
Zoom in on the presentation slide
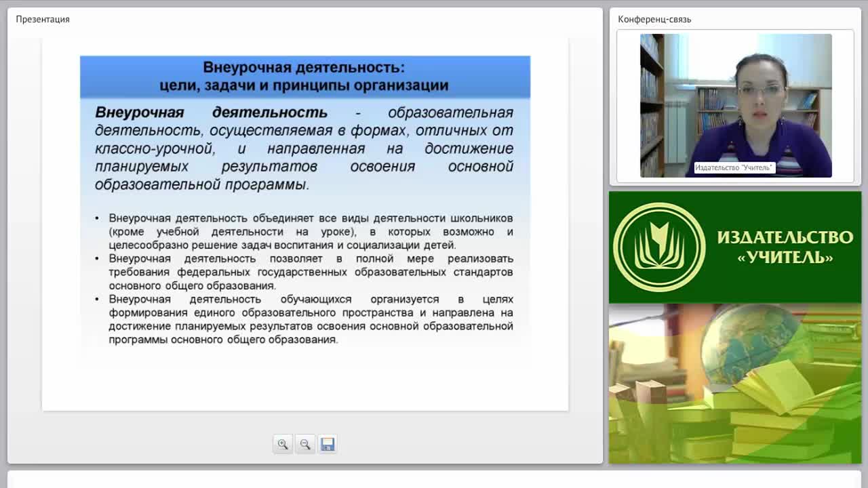[x=283, y=444]
